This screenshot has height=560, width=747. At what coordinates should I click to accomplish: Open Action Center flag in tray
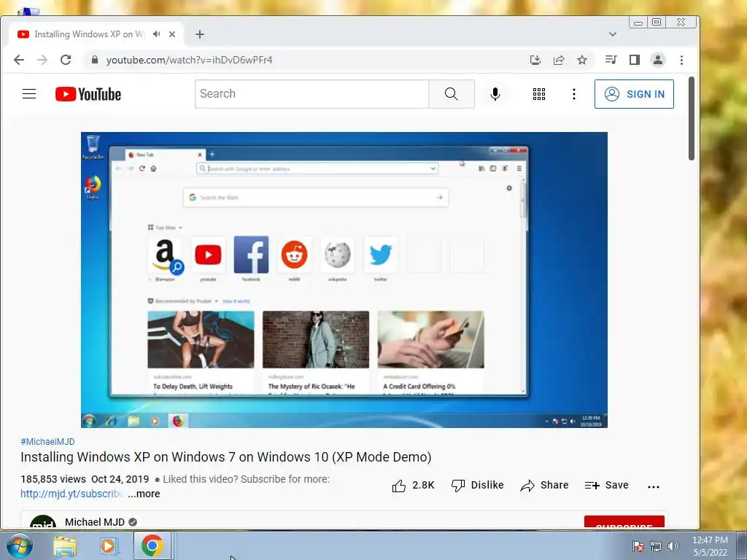[638, 546]
